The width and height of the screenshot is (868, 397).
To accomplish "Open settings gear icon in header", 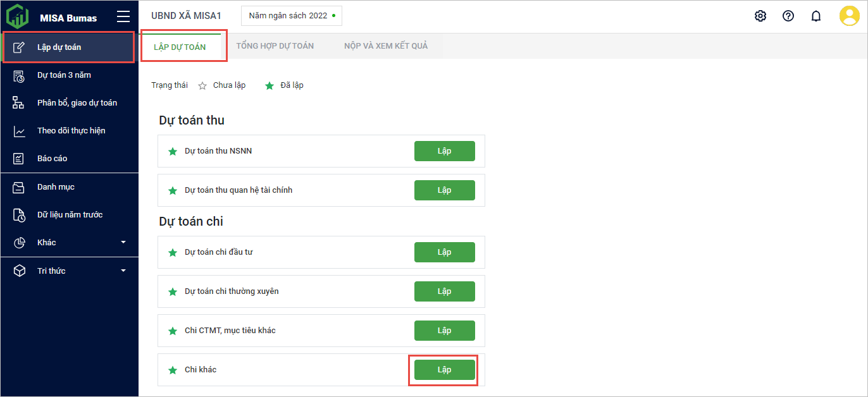I will pos(760,16).
